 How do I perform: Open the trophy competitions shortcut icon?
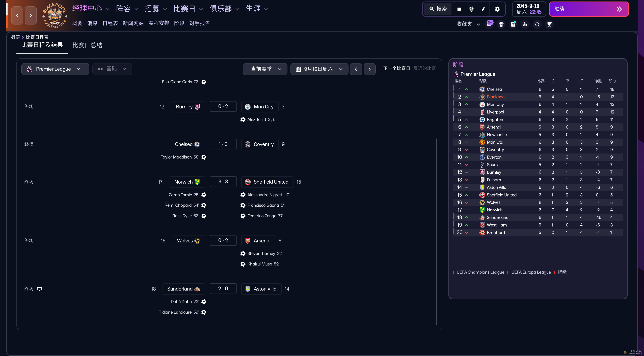point(549,24)
